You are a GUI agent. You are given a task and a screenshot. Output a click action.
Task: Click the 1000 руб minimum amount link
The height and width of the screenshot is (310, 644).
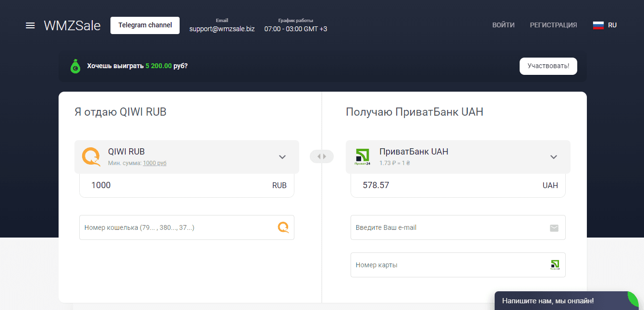154,163
